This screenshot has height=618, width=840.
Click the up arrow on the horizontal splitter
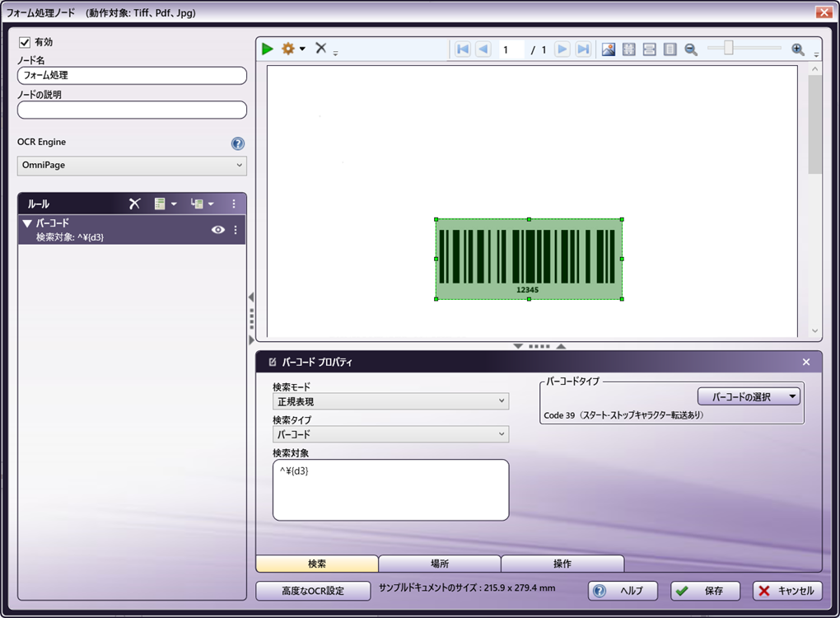coord(561,346)
